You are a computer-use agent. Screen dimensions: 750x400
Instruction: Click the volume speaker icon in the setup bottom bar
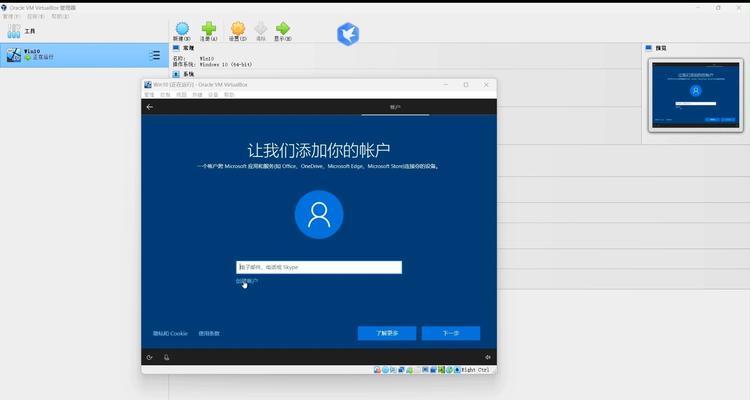(x=487, y=357)
